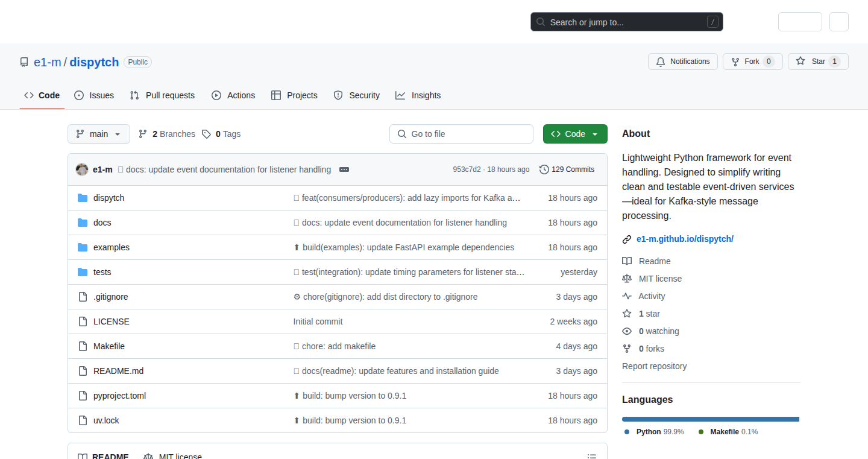The height and width of the screenshot is (459, 868).
Task: Click the e1-m author avatar
Action: (82, 169)
